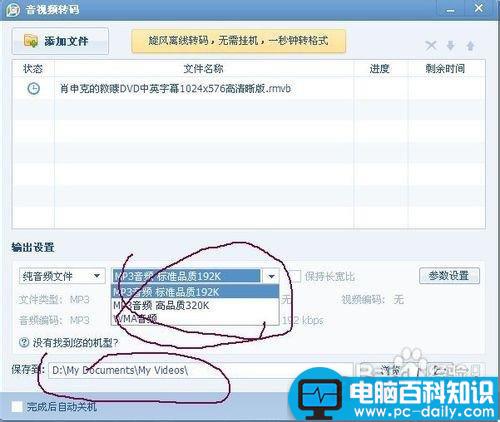500x422 pixels.
Task: Click the 进度 column header
Action: click(380, 69)
